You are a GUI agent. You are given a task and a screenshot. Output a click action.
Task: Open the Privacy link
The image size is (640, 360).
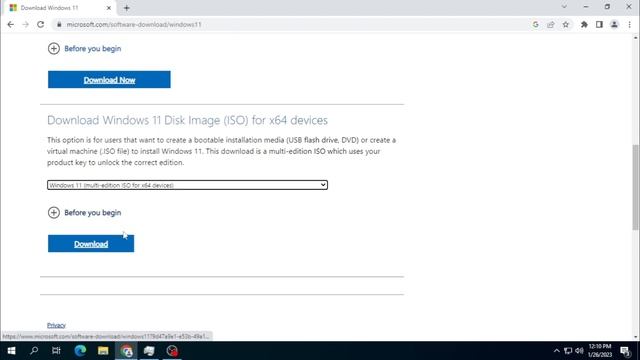56,325
